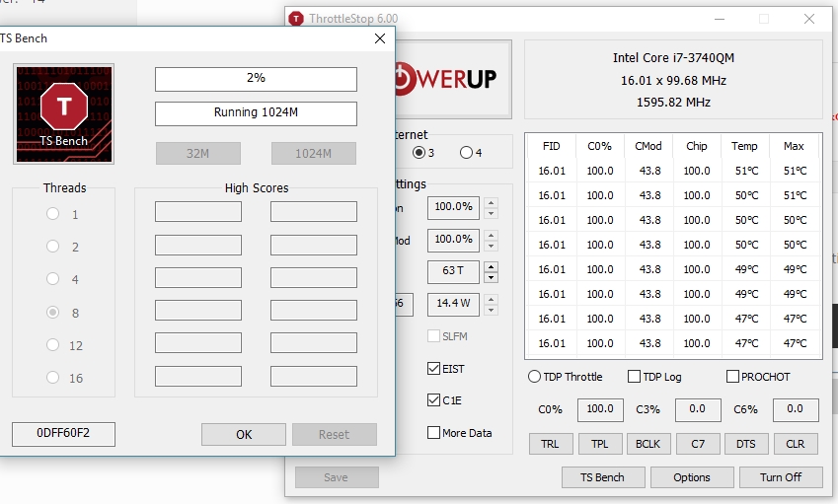Screen dimensions: 838x504
Task: Click the Save button
Action: point(337,477)
